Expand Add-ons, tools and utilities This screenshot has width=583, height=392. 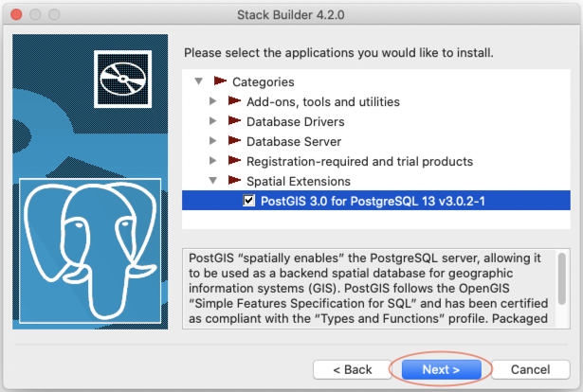212,101
